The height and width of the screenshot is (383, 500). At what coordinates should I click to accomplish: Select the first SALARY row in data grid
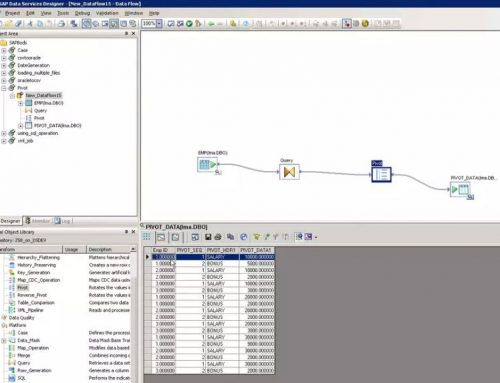point(213,257)
